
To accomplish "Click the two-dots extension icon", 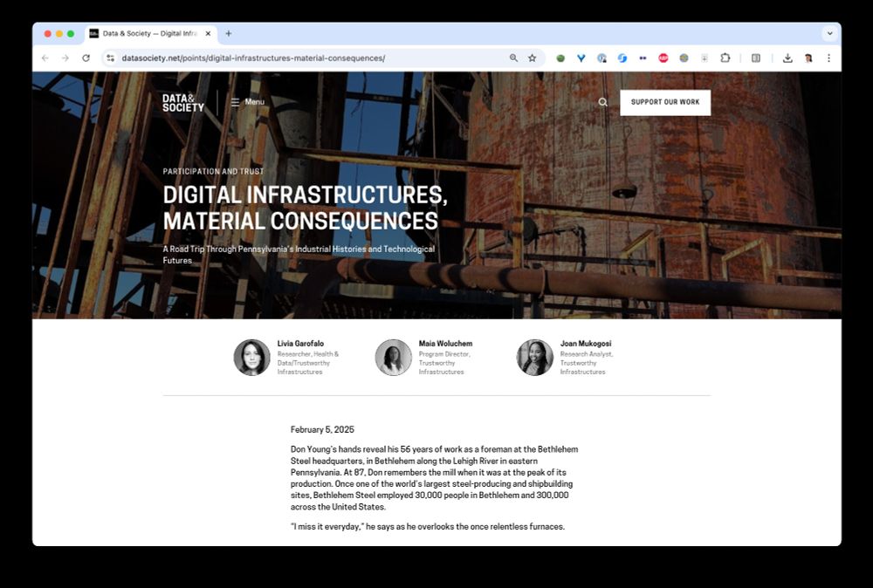I will tap(643, 58).
